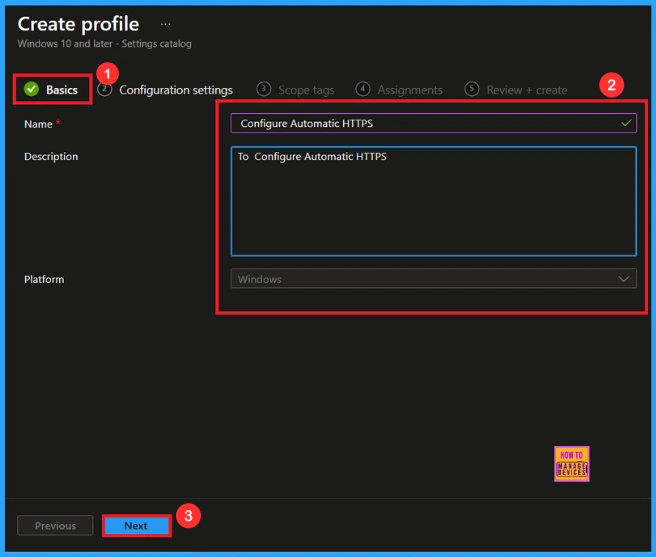The image size is (656, 557).
Task: Open the ellipsis menu beside Create profile
Action: tap(165, 24)
